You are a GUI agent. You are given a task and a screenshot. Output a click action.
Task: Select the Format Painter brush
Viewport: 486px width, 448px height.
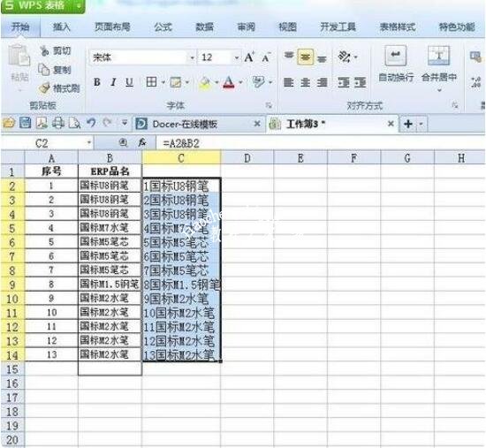click(x=60, y=88)
